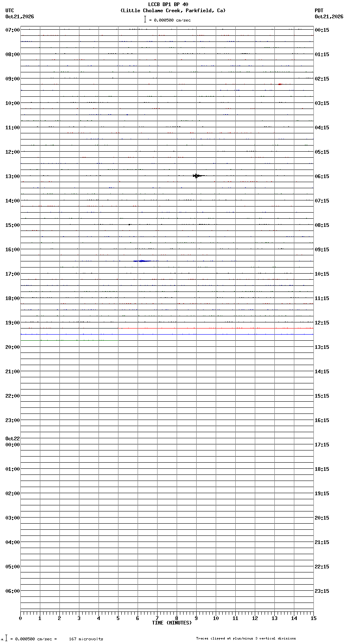This screenshot has height=644, width=346.
Task: Click the small event on the 15:00 trace
Action: [x=129, y=224]
